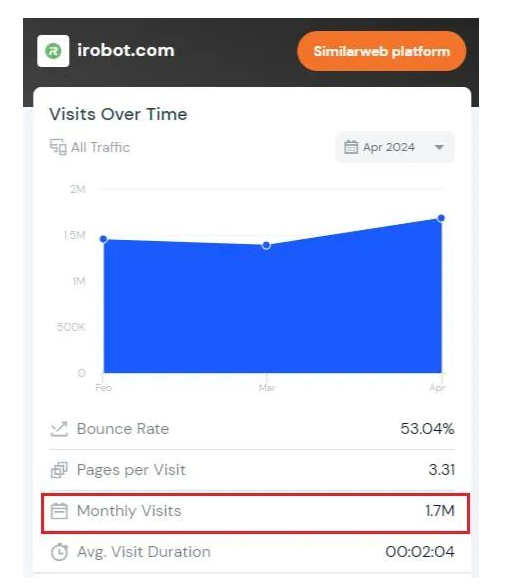
Task: Click the Monthly Visits row
Action: [255, 513]
